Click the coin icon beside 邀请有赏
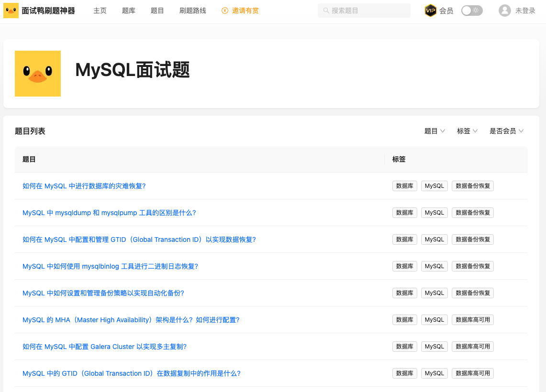The width and height of the screenshot is (546, 392). coord(225,11)
